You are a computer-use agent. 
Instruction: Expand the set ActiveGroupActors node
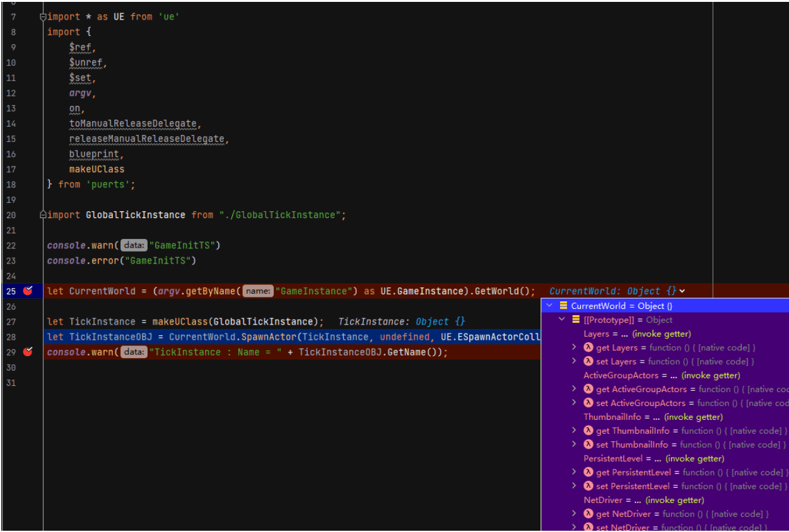tap(574, 403)
